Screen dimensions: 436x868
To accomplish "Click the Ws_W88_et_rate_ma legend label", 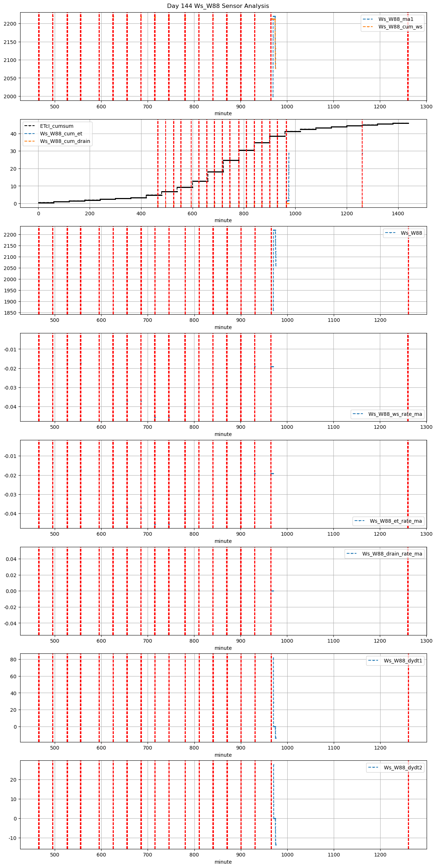I will (396, 521).
